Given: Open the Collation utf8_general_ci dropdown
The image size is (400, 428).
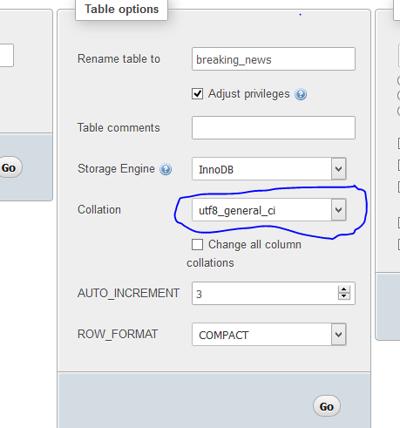Looking at the screenshot, I should pyautogui.click(x=269, y=210).
